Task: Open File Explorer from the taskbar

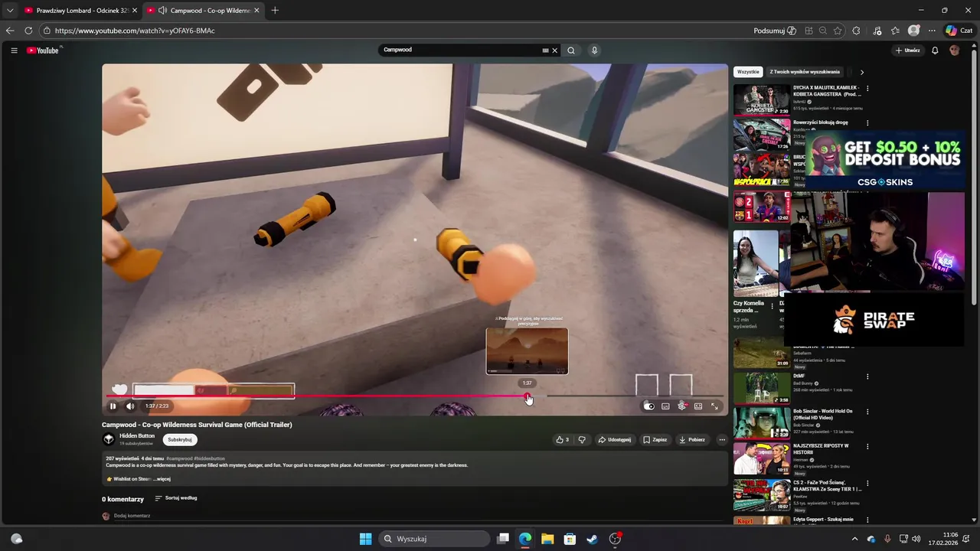Action: click(x=547, y=539)
